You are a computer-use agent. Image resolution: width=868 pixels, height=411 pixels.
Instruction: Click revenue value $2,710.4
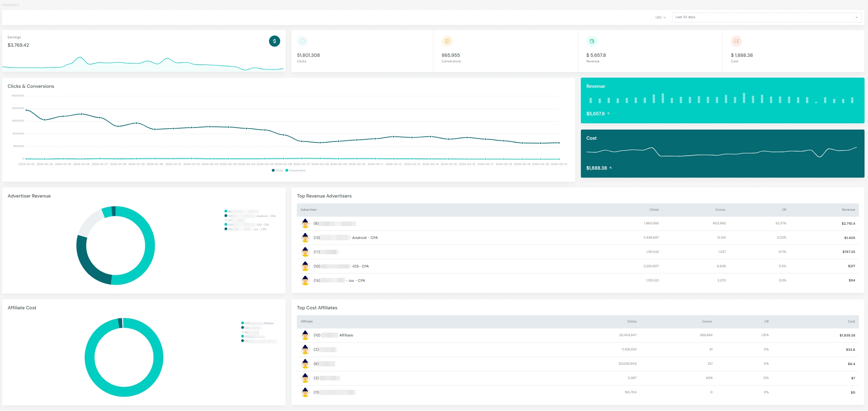point(848,224)
